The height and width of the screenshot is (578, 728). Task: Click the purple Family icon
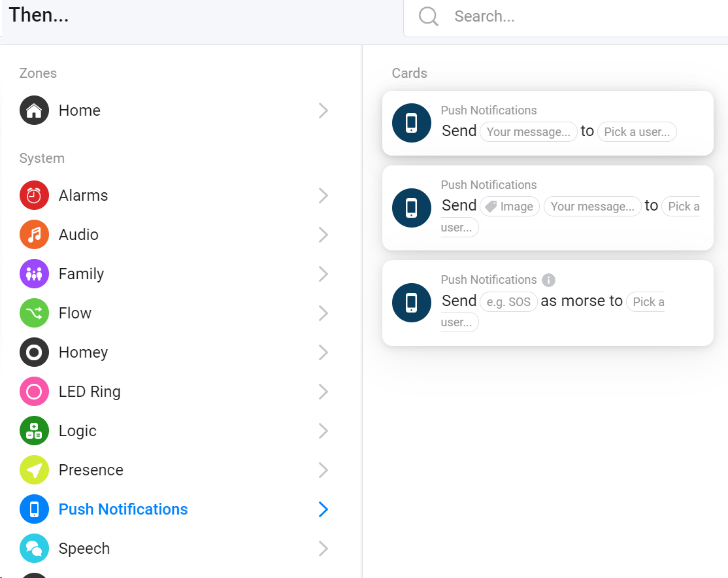point(34,274)
